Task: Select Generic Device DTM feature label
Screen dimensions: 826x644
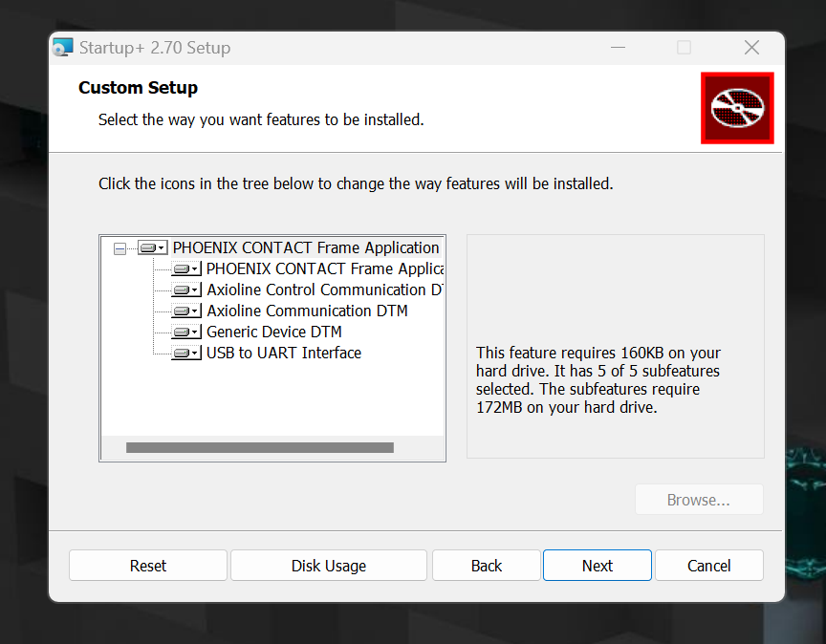Action: tap(274, 332)
